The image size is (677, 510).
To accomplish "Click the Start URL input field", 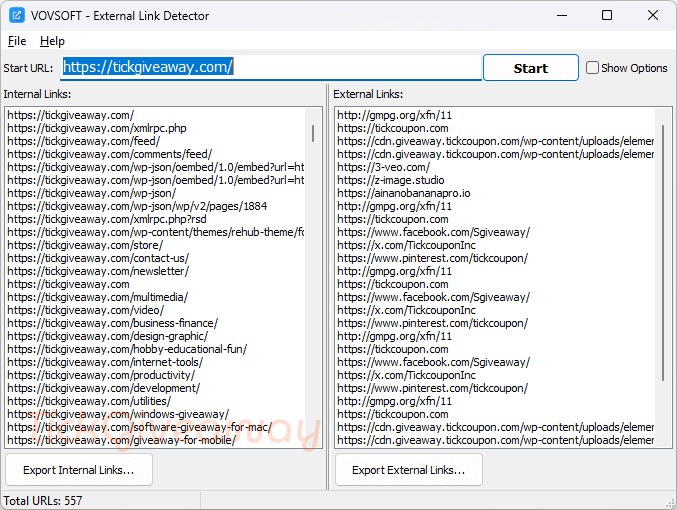I will pyautogui.click(x=271, y=67).
